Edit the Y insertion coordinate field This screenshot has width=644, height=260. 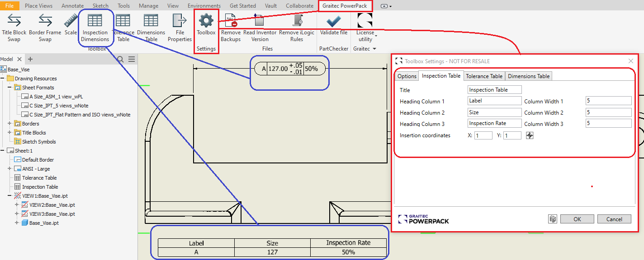(x=512, y=135)
